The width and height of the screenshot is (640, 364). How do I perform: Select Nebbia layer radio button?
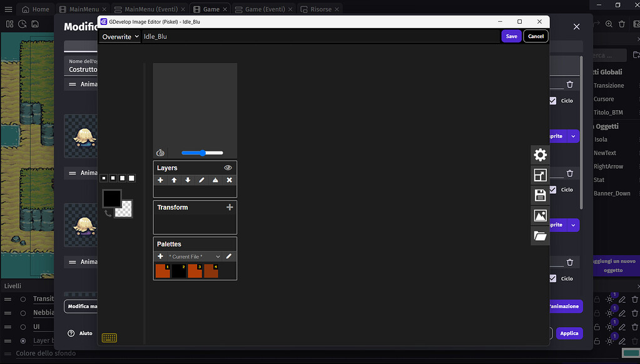[23, 313]
